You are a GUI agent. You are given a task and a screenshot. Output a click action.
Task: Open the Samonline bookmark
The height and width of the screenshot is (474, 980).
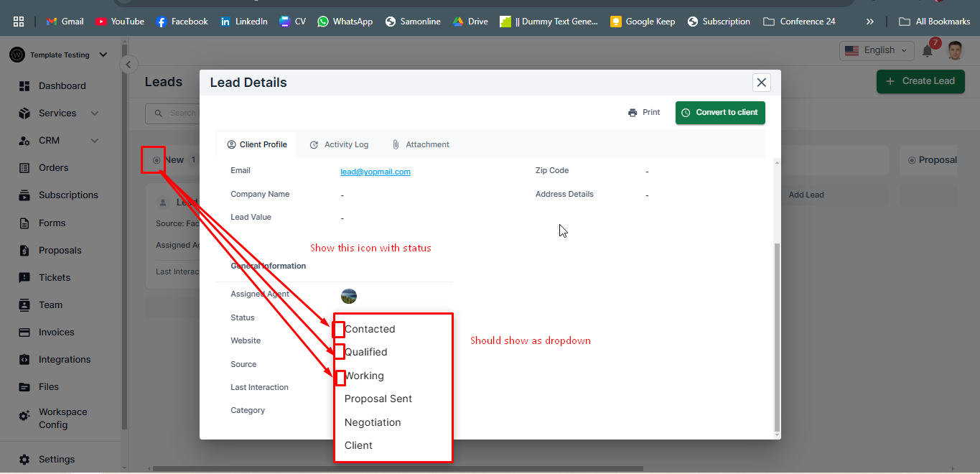point(413,22)
